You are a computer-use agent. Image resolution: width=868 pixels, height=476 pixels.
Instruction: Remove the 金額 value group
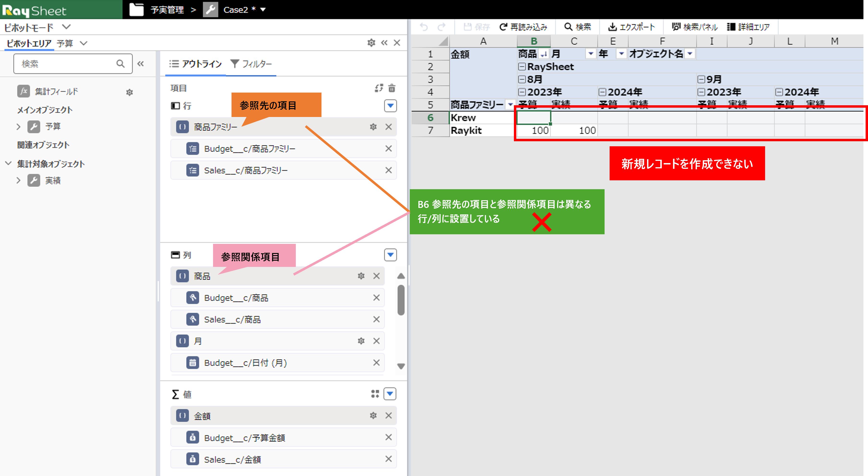point(388,416)
